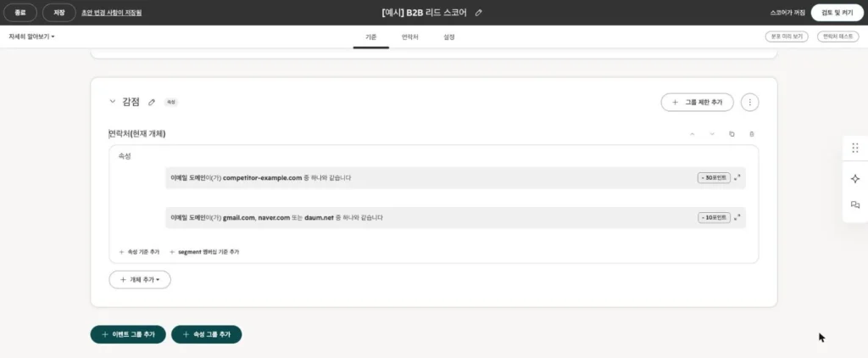This screenshot has width=868, height=358.
Task: Rename the 감점 group via pencil icon
Action: [x=152, y=102]
